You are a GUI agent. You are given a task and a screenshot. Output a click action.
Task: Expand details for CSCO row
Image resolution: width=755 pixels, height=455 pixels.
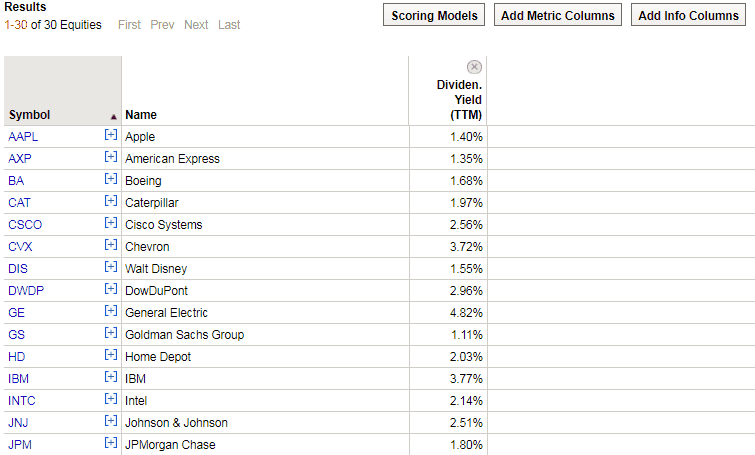pos(111,223)
